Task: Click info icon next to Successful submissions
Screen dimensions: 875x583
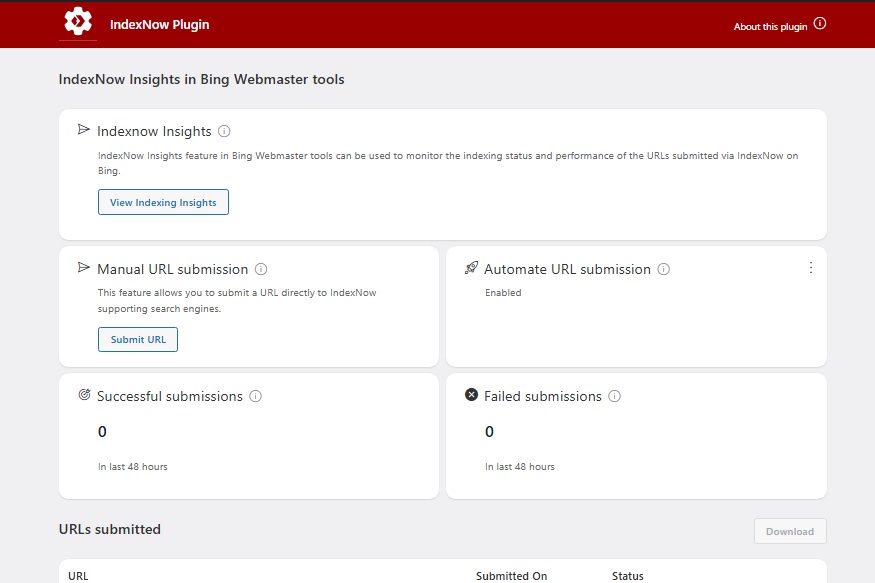Action: click(255, 396)
